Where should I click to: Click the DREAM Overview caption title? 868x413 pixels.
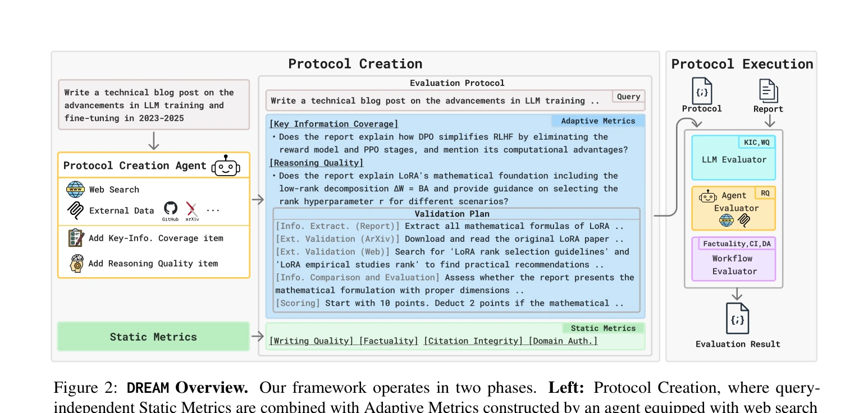coord(188,388)
